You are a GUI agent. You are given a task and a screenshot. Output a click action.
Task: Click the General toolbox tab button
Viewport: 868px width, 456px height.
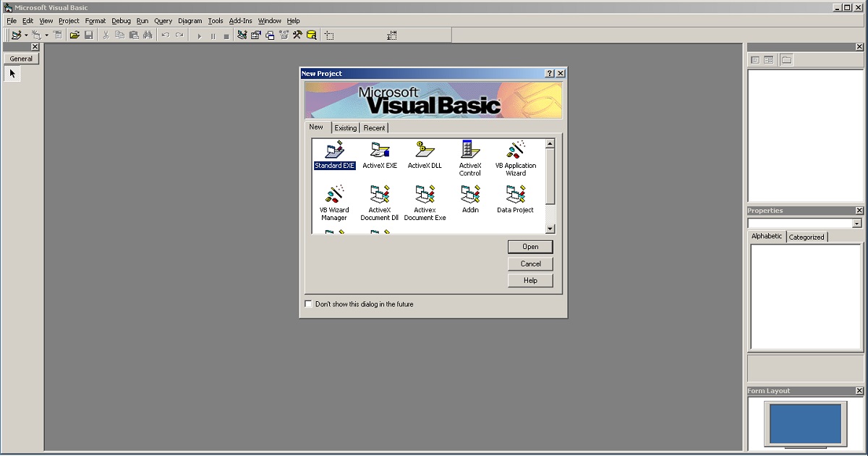(x=21, y=59)
